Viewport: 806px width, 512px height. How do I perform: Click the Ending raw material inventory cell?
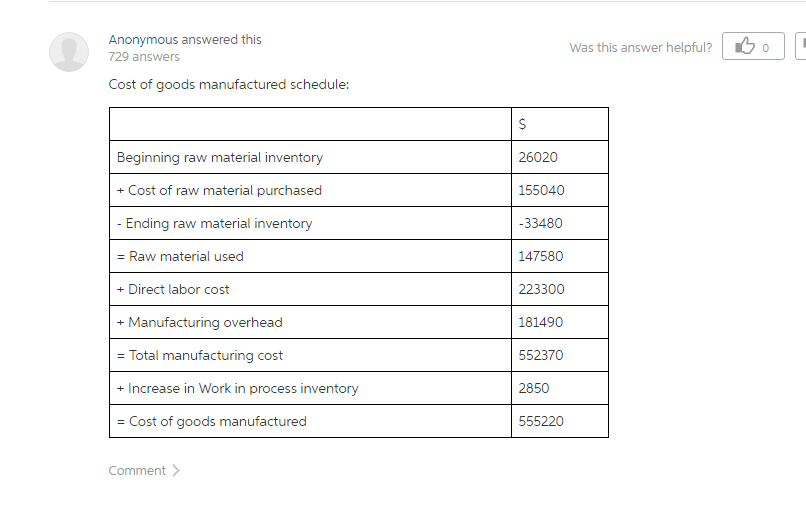coord(310,223)
